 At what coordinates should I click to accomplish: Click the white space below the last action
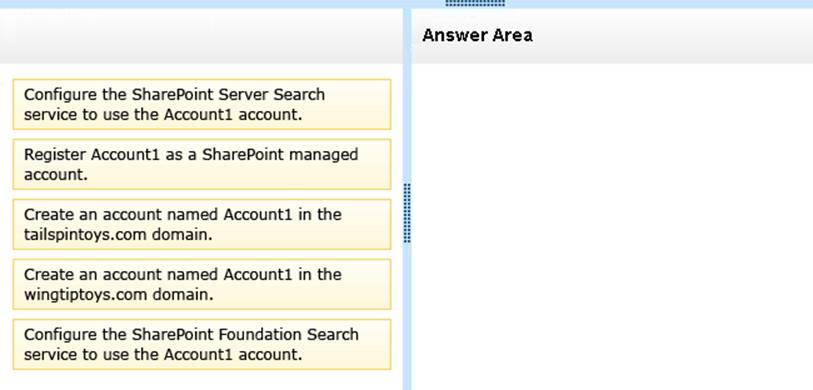(201, 380)
